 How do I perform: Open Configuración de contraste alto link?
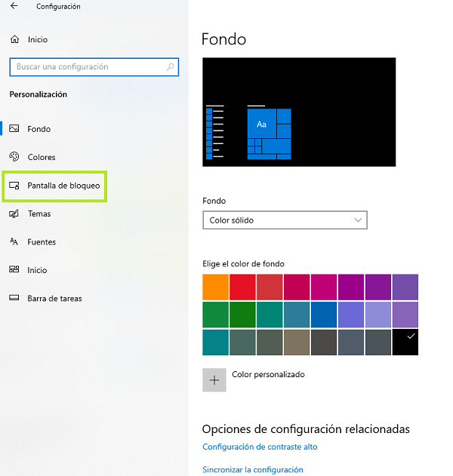260,447
